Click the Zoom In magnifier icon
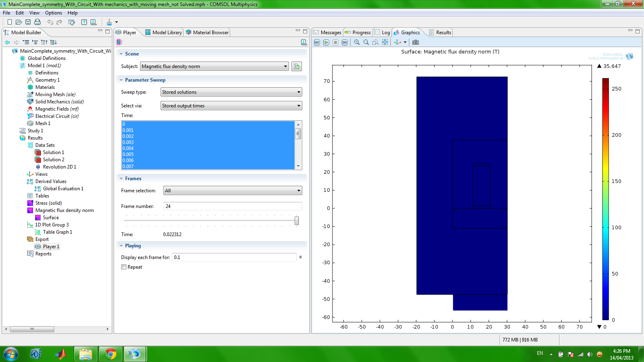The image size is (644, 362). point(357,42)
